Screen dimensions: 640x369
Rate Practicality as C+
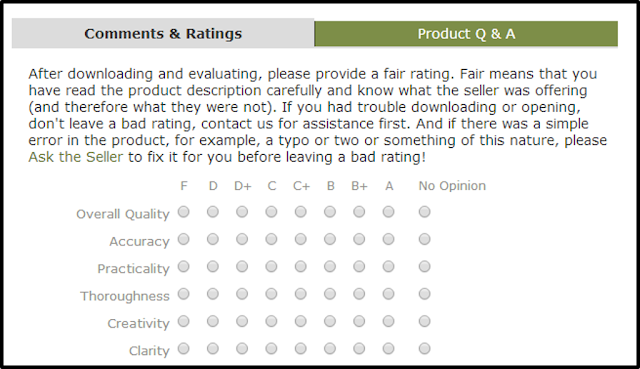(301, 267)
